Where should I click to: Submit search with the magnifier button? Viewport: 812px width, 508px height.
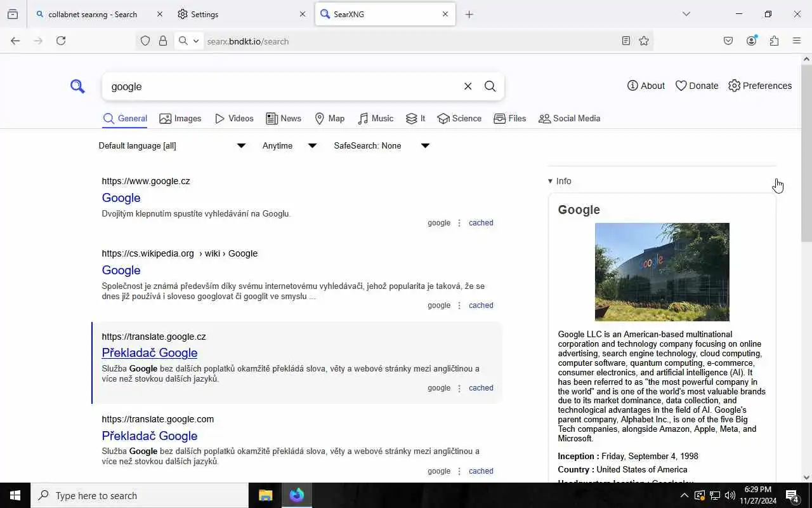point(490,86)
